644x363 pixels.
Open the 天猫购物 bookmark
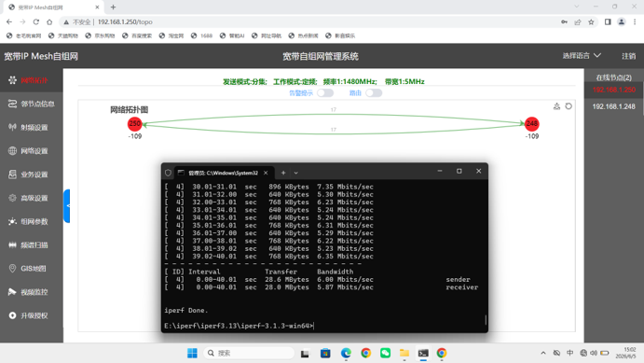[63, 35]
